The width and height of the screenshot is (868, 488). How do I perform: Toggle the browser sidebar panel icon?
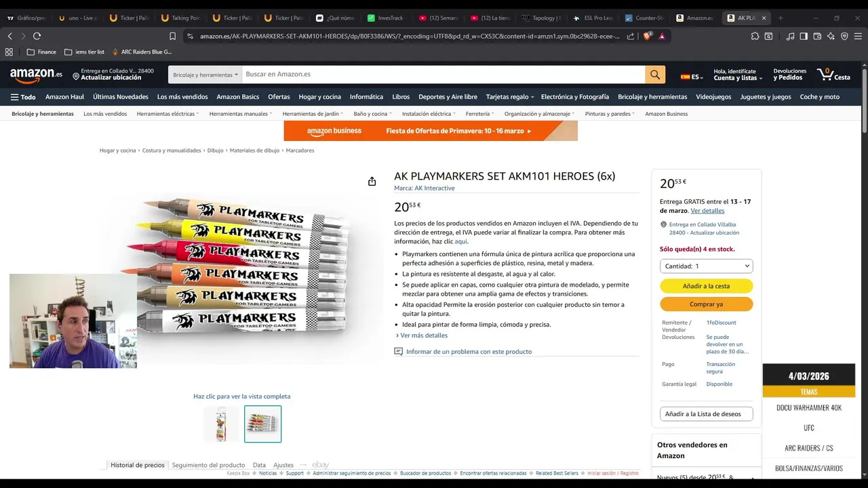(804, 36)
